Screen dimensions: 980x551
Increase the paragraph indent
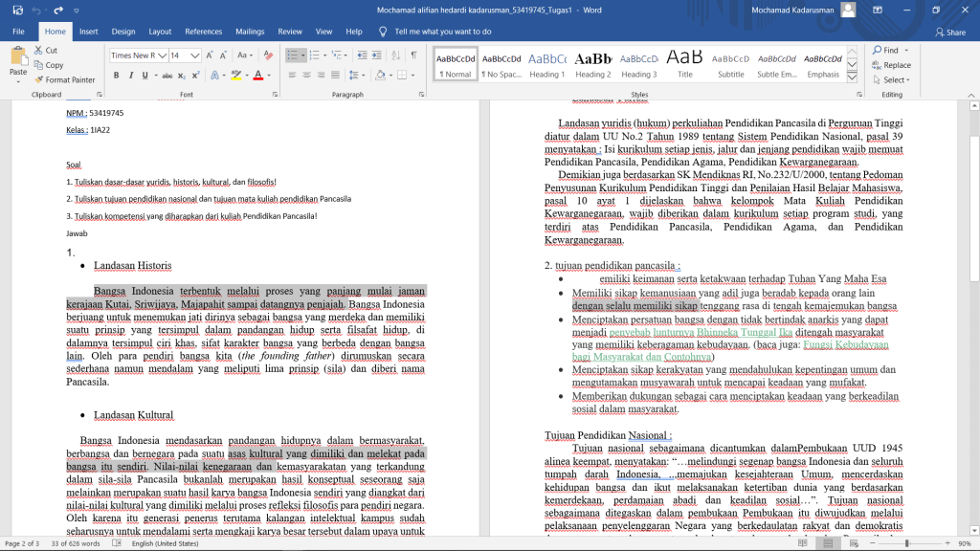pos(375,55)
